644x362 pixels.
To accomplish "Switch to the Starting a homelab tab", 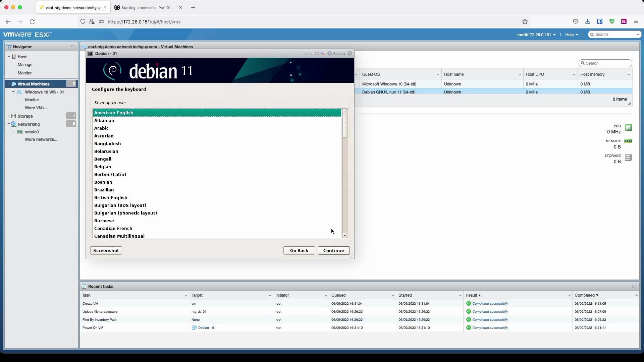I will (146, 8).
